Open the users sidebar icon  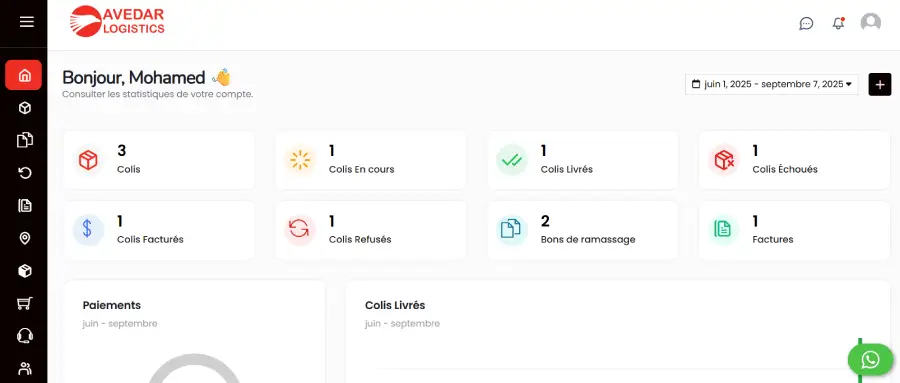pyautogui.click(x=25, y=368)
